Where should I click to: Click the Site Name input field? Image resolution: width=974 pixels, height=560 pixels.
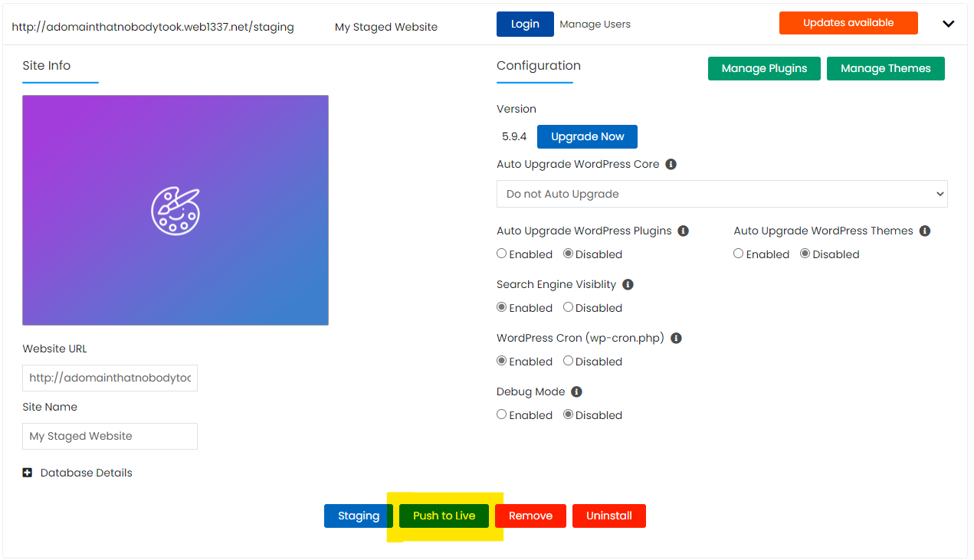pos(110,436)
